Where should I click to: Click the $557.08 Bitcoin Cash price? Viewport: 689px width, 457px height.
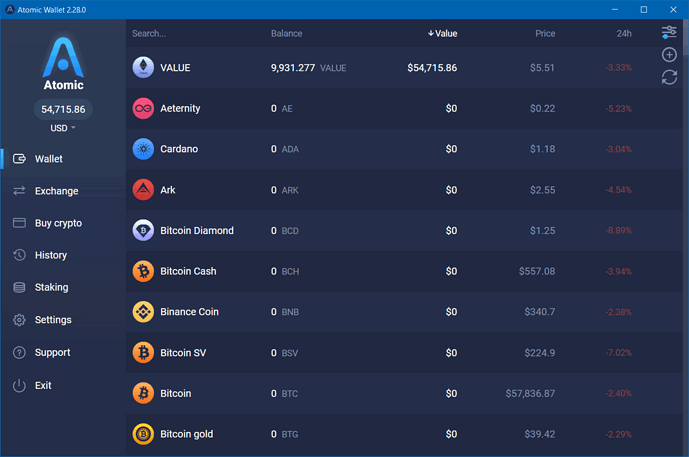point(537,271)
